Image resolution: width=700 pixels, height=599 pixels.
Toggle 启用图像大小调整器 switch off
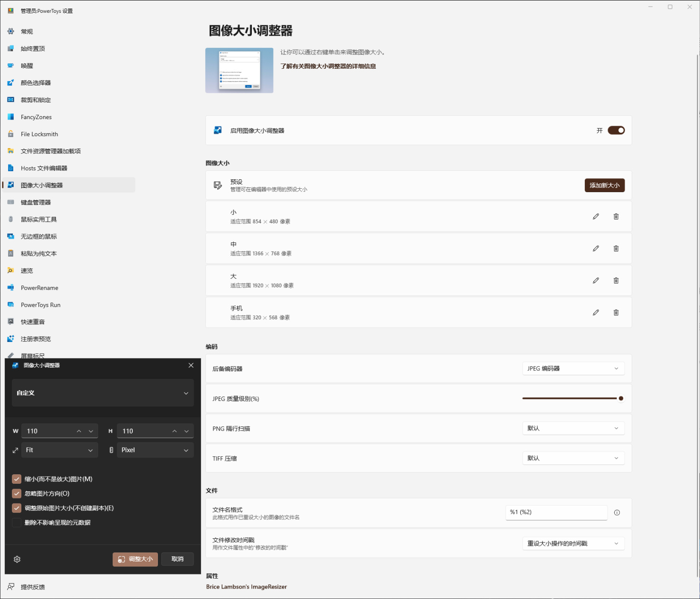(x=616, y=130)
